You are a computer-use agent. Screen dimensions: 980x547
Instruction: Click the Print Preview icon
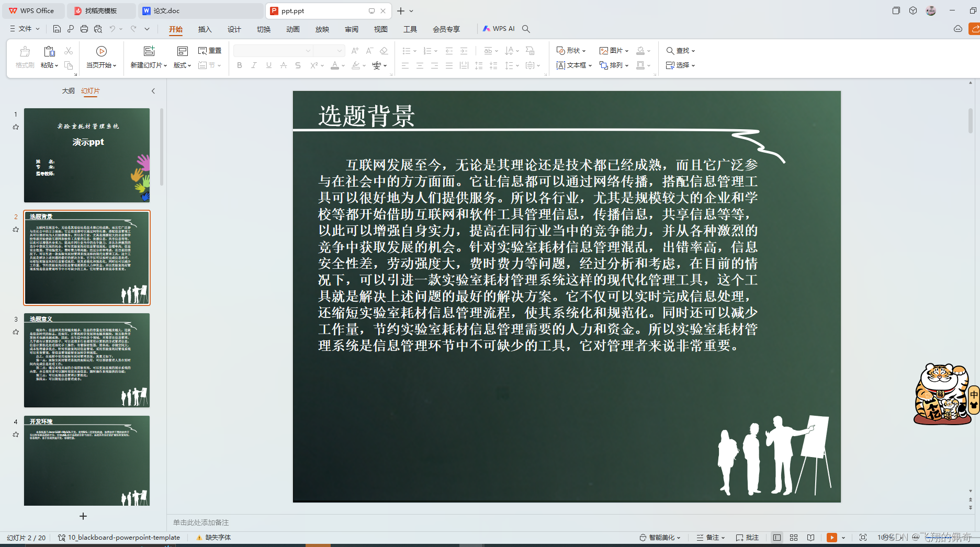tap(98, 29)
